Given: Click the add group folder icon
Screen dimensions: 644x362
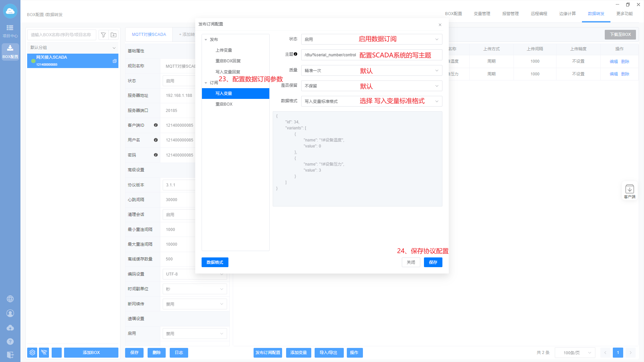Looking at the screenshot, I should 114,35.
